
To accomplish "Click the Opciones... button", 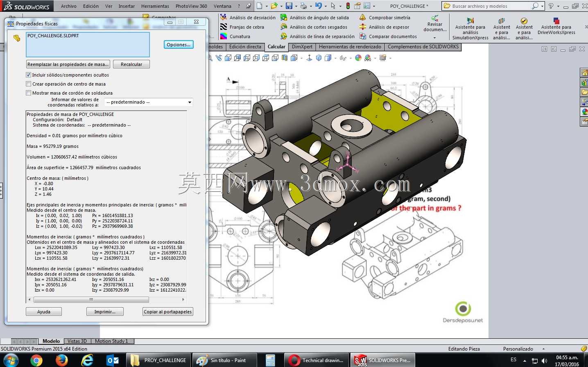I will [179, 45].
